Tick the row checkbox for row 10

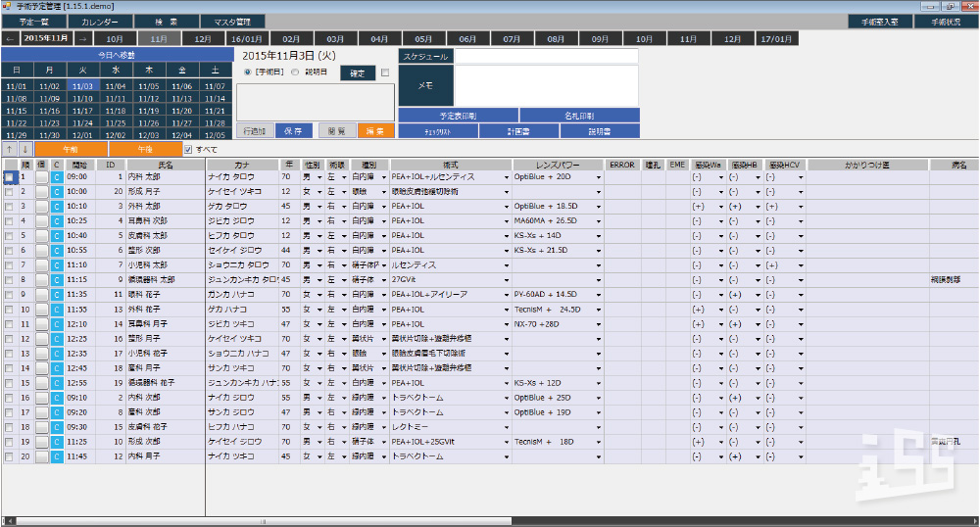9,310
